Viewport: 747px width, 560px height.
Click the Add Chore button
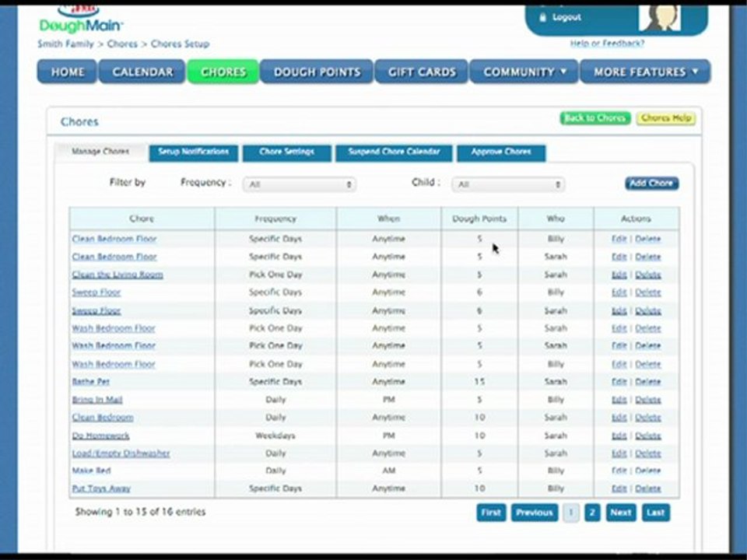click(652, 184)
